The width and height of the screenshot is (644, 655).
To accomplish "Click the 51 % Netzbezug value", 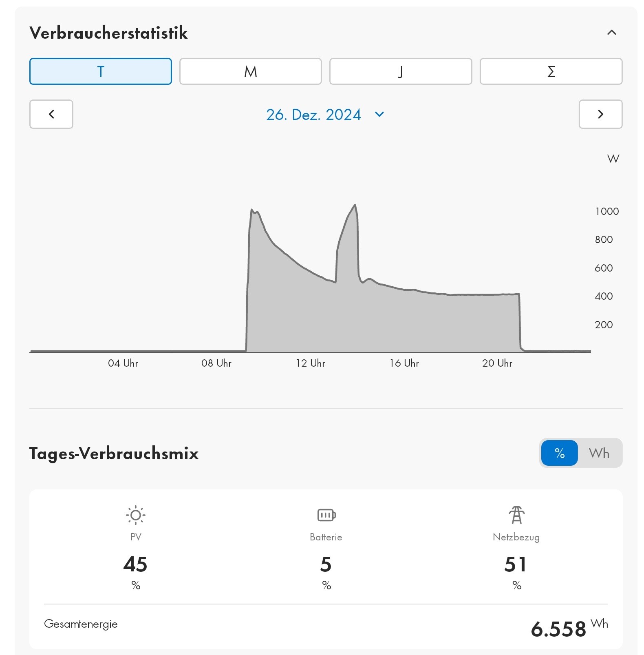I will click(516, 564).
